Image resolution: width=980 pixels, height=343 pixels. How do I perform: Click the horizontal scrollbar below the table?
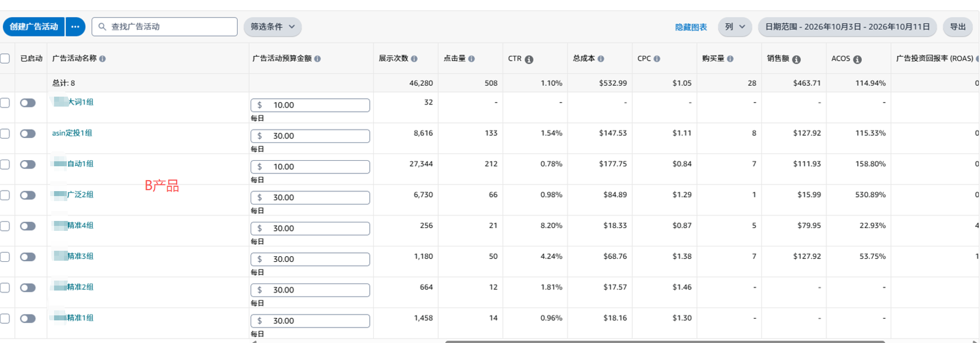pos(665,341)
